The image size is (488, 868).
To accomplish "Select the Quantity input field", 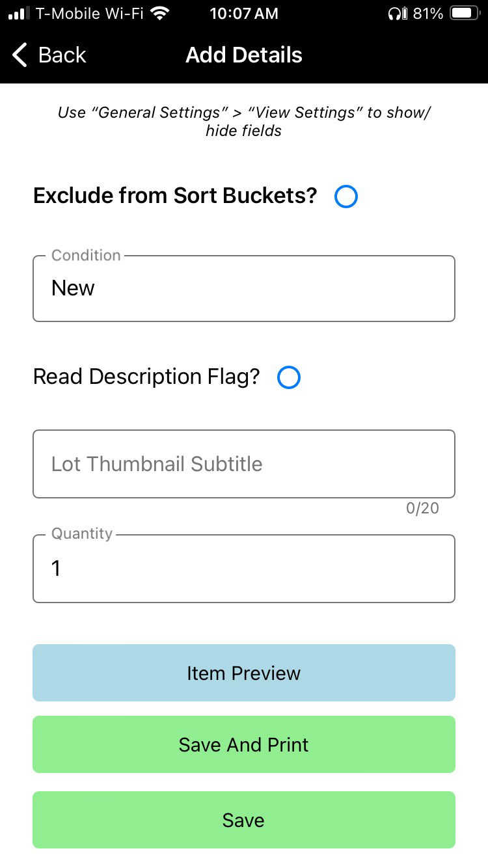I will pos(244,569).
